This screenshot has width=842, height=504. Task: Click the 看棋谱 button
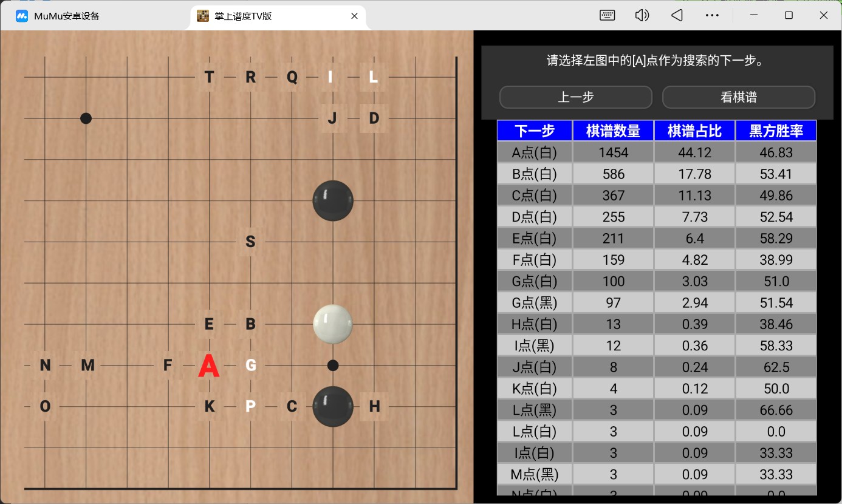738,97
